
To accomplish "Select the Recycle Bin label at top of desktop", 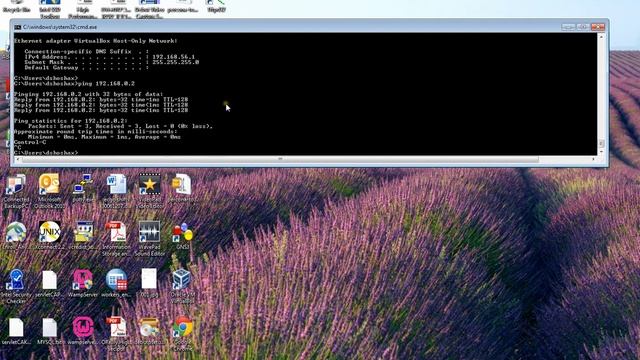I will (x=17, y=9).
